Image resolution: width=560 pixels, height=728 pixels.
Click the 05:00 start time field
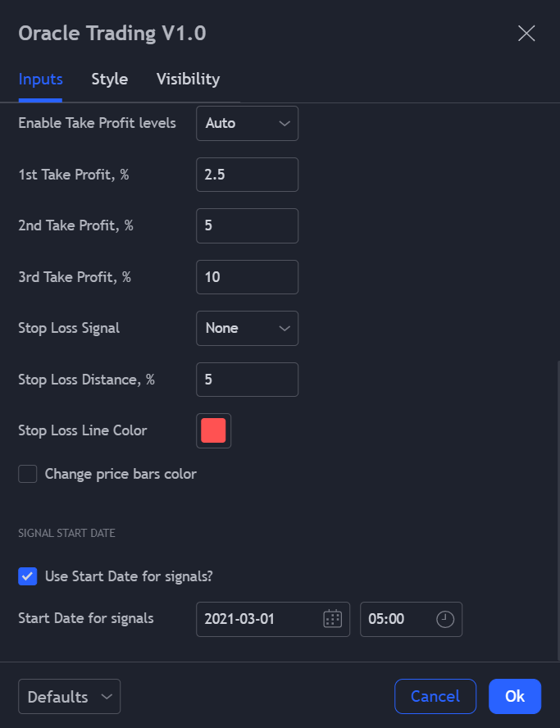coord(398,619)
